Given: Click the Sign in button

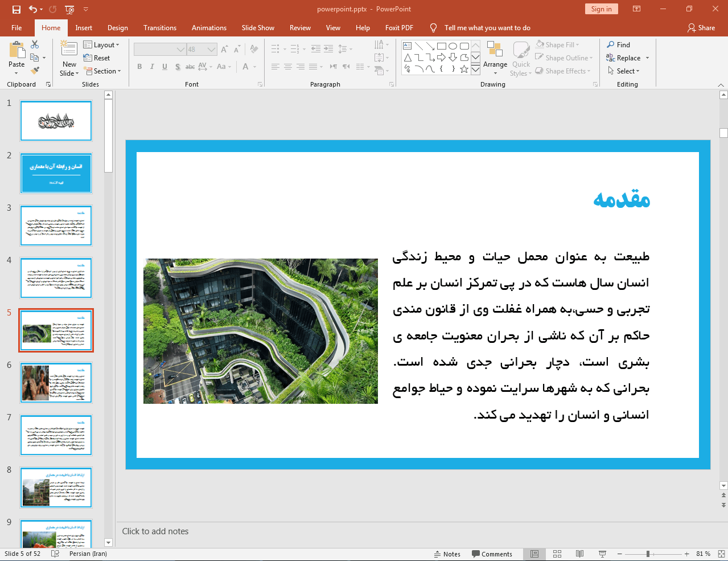Looking at the screenshot, I should pyautogui.click(x=601, y=9).
